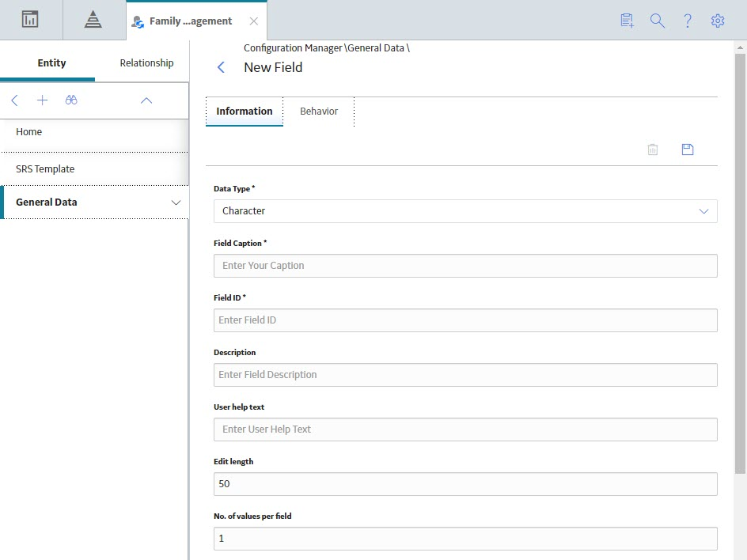Viewport: 747px width, 560px height.
Task: Open the Information tab
Action: [x=245, y=112]
